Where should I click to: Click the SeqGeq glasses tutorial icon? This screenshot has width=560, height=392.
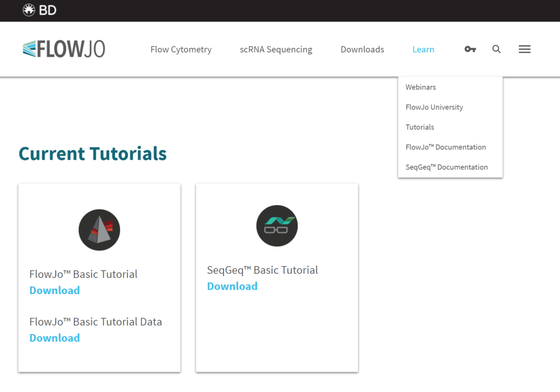pos(277,226)
